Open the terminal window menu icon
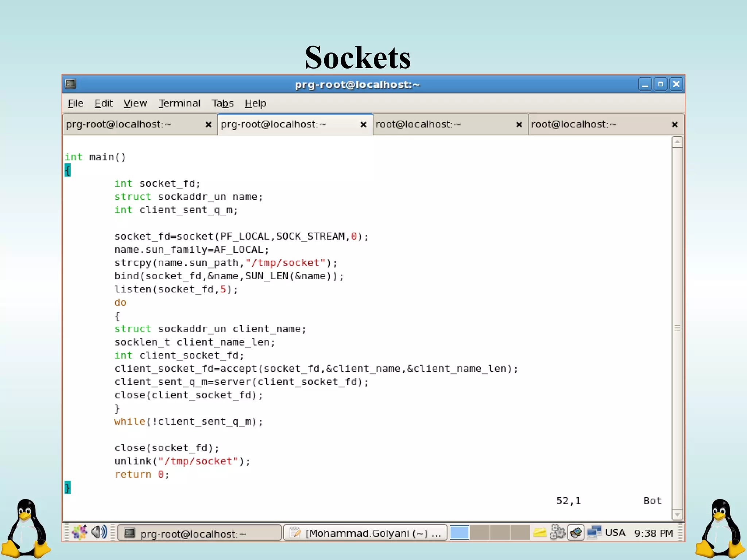This screenshot has height=560, width=747. [x=70, y=84]
